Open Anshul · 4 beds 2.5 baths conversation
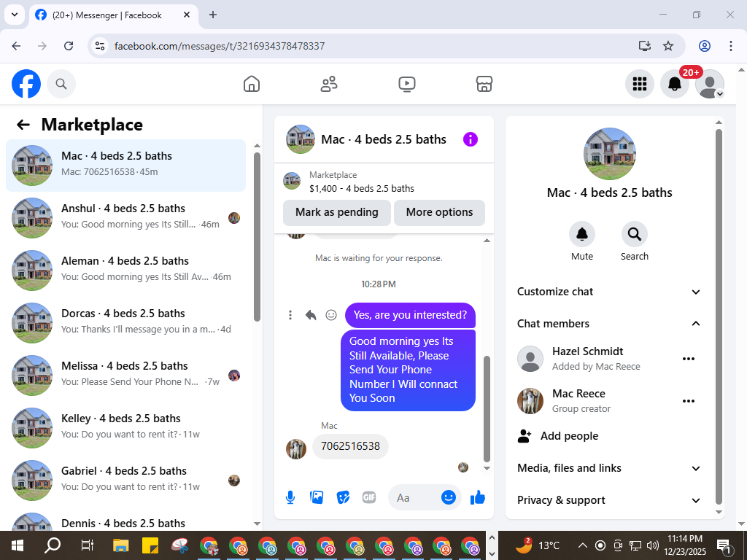747x560 pixels. [125, 218]
